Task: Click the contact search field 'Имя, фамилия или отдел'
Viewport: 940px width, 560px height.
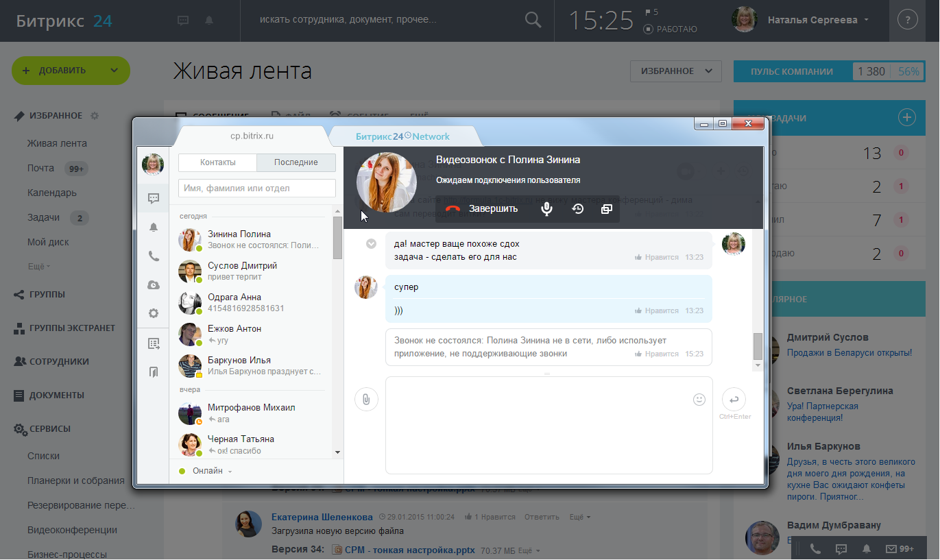Action: point(257,188)
